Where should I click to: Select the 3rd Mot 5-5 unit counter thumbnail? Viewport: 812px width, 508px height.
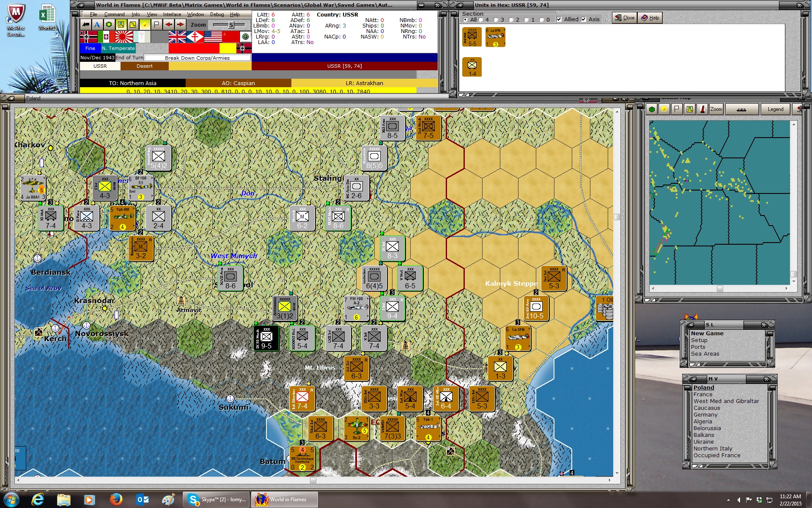pos(472,37)
